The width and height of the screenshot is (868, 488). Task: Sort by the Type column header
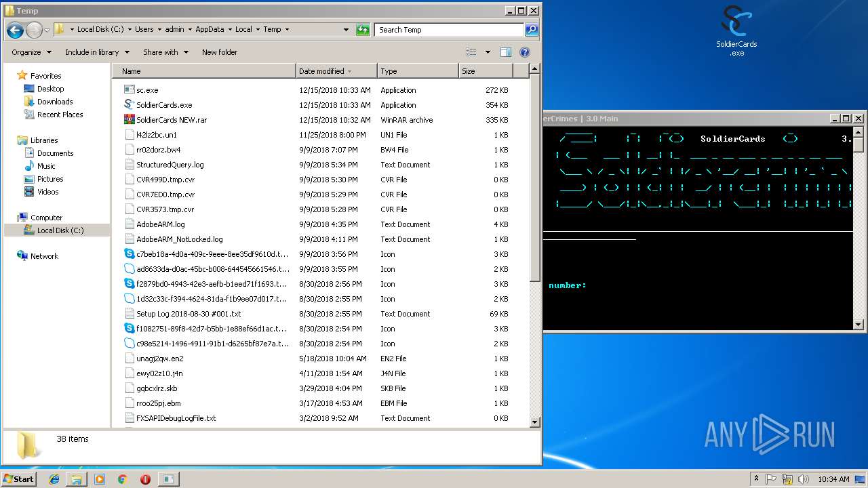pyautogui.click(x=418, y=71)
